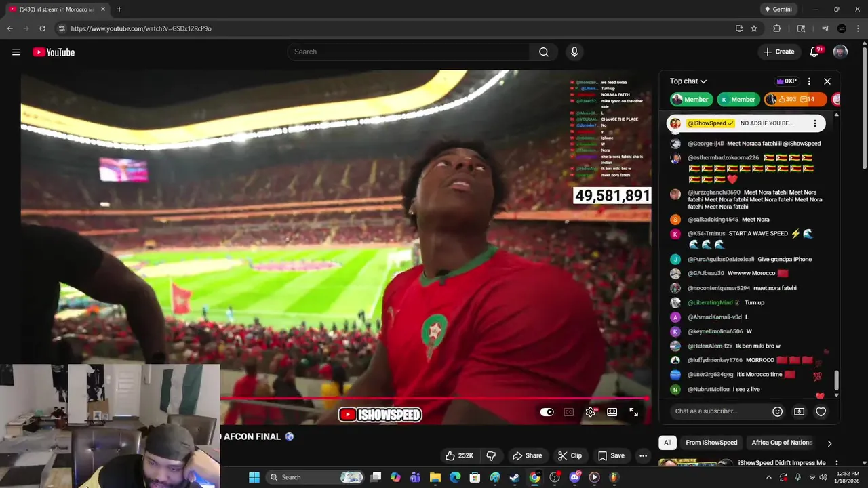This screenshot has width=868, height=488.
Task: Toggle closed captions on the video
Action: (x=569, y=412)
